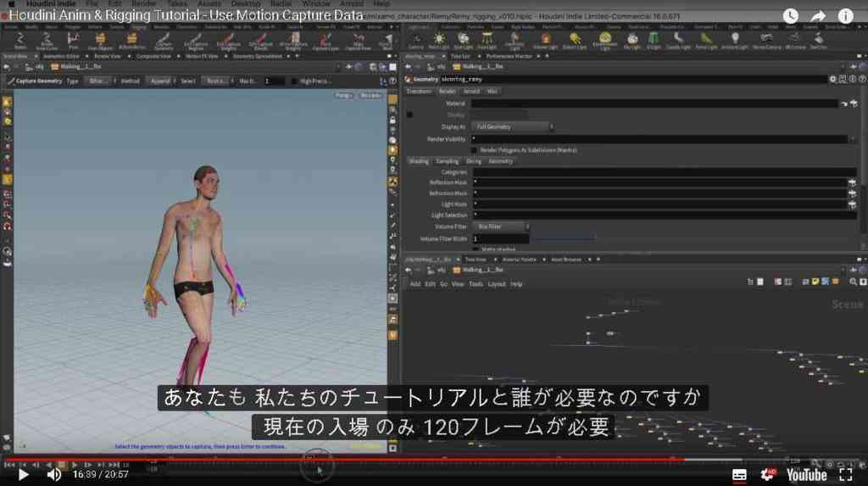Open the Layout menu in network editor
Screen dimensions: 868x486
click(497, 284)
